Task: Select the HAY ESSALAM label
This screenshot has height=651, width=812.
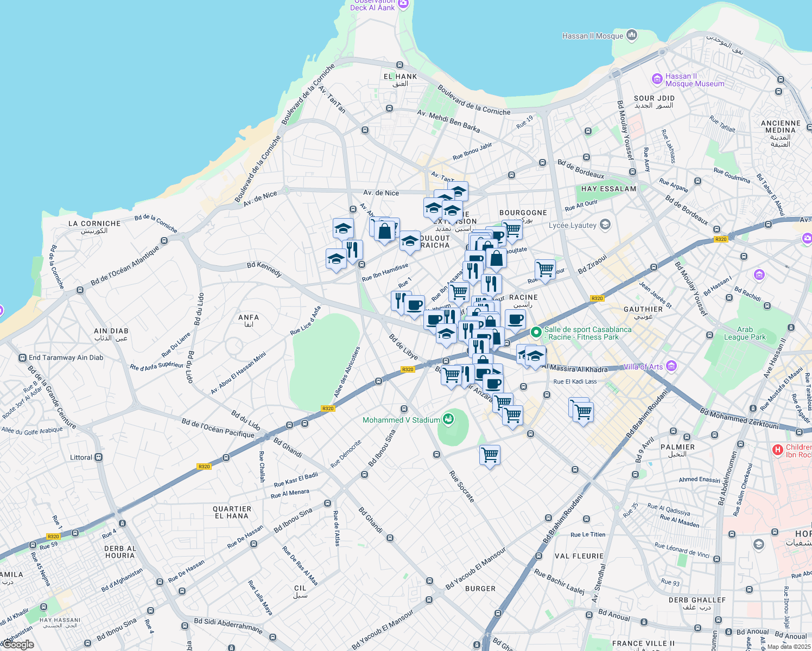Action: [608, 189]
